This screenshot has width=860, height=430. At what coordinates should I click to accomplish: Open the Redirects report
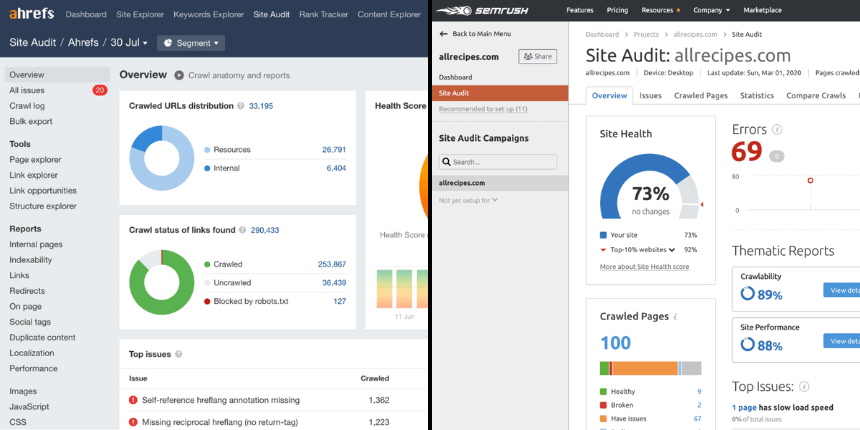(27, 291)
